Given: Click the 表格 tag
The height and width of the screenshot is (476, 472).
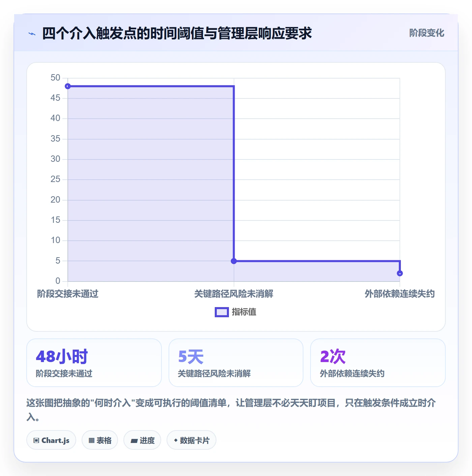Looking at the screenshot, I should pos(100,440).
